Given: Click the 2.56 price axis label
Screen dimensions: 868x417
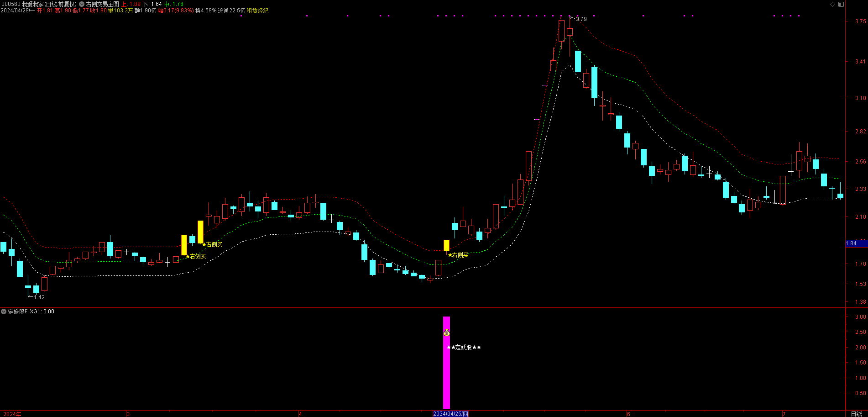Looking at the screenshot, I should pyautogui.click(x=861, y=162).
